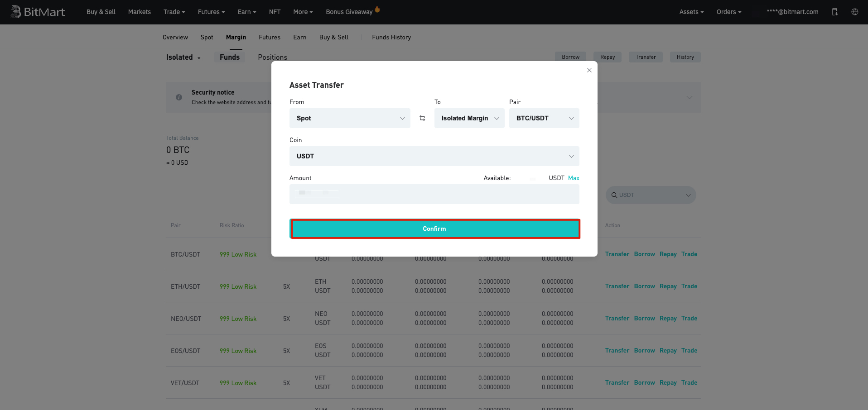This screenshot has width=868, height=410.
Task: Click Max to fill the amount
Action: pyautogui.click(x=574, y=178)
